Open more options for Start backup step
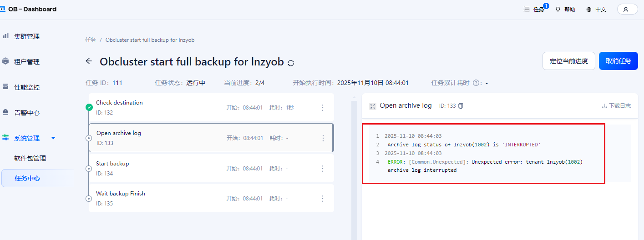This screenshot has width=644, height=240. pos(323,169)
